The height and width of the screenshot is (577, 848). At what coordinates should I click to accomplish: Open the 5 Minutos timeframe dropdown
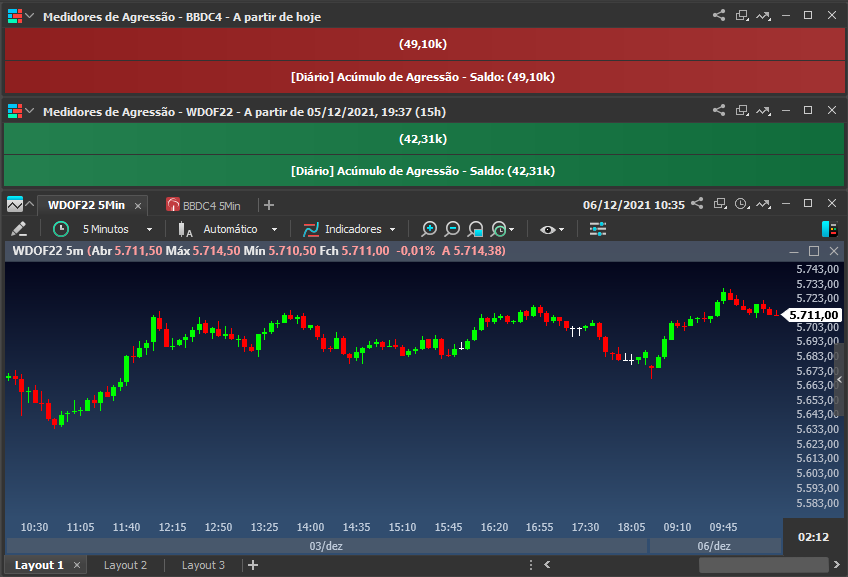click(117, 229)
